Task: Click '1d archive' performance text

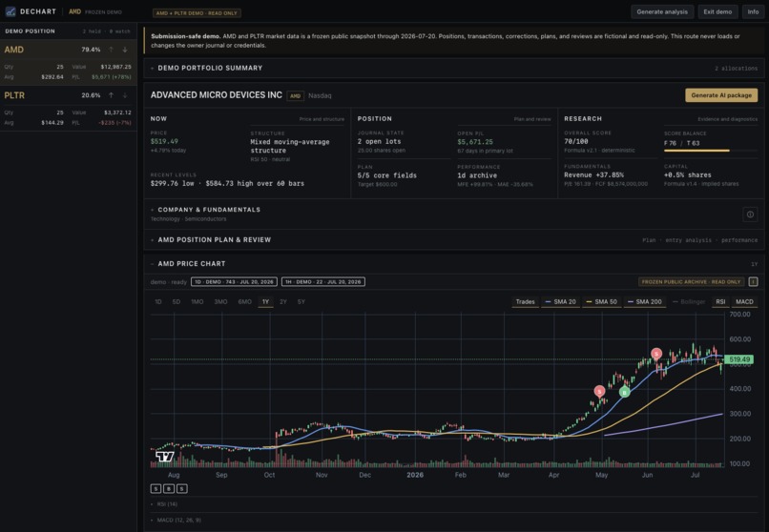Action: (477, 175)
